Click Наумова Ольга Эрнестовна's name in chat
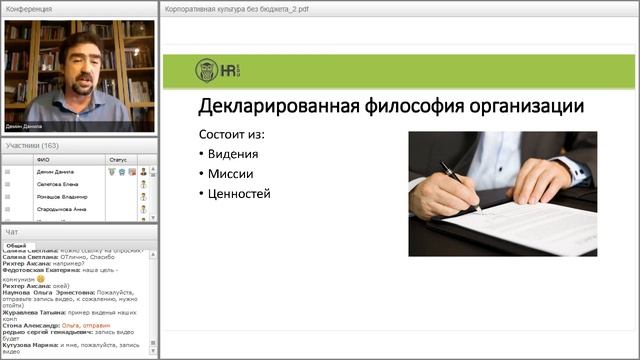This screenshot has height=360, width=640. click(x=49, y=293)
